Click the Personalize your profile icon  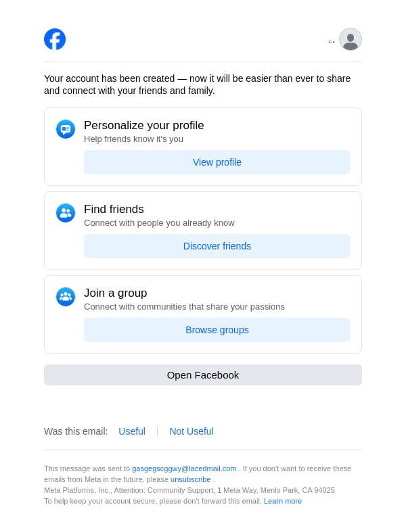pyautogui.click(x=66, y=129)
